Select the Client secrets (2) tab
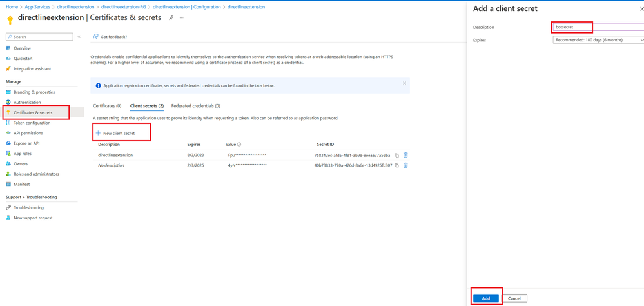This screenshot has width=644, height=306. coord(147,106)
